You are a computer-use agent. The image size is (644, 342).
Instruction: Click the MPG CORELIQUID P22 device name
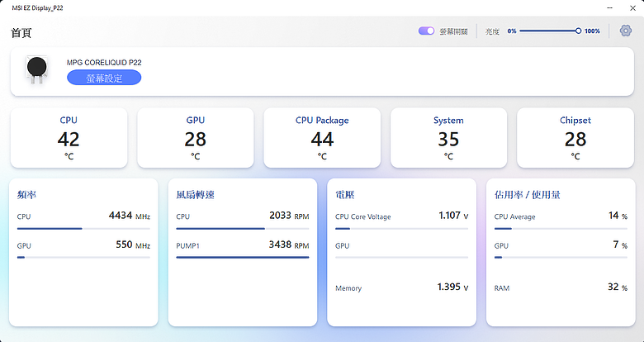(104, 63)
